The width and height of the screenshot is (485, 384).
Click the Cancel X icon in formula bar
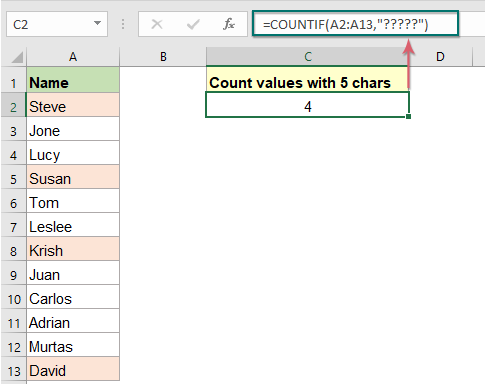click(x=157, y=24)
